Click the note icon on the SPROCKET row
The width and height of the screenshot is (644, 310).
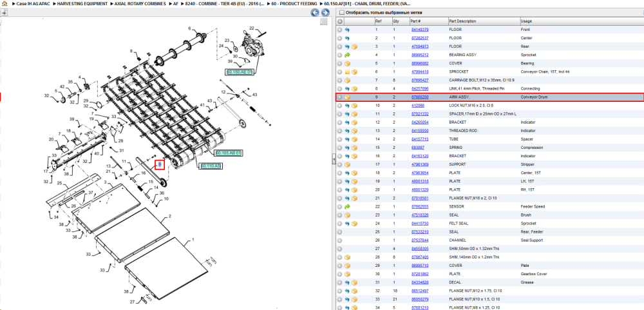[x=347, y=72]
